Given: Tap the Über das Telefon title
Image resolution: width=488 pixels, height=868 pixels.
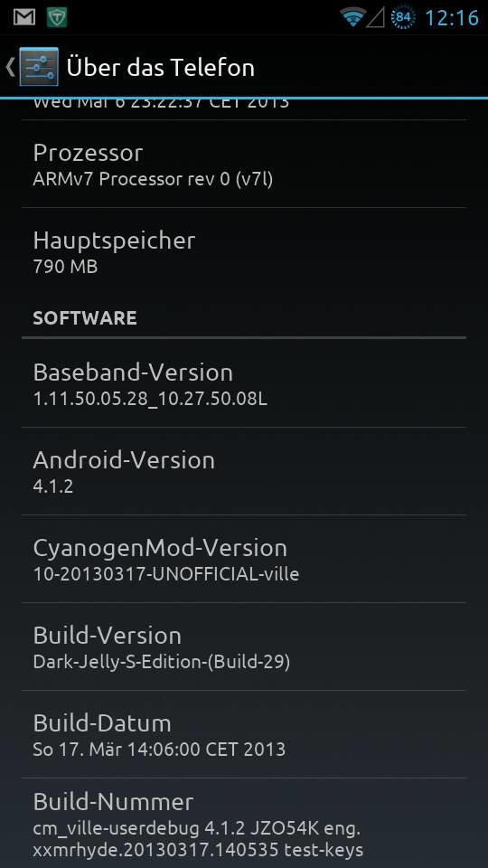Looking at the screenshot, I should click(x=161, y=68).
